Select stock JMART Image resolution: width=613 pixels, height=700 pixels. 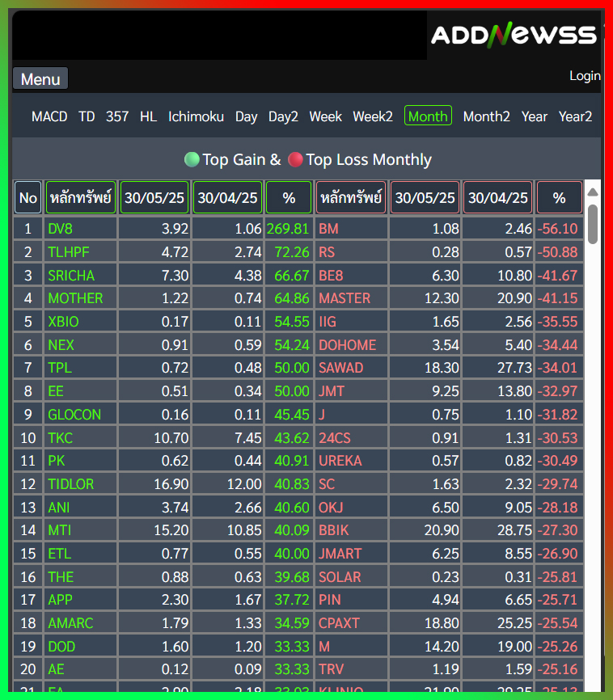pyautogui.click(x=340, y=554)
